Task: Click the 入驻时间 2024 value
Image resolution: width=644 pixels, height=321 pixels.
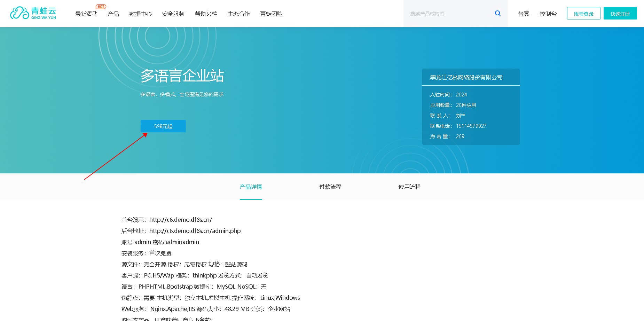Action: click(x=462, y=95)
